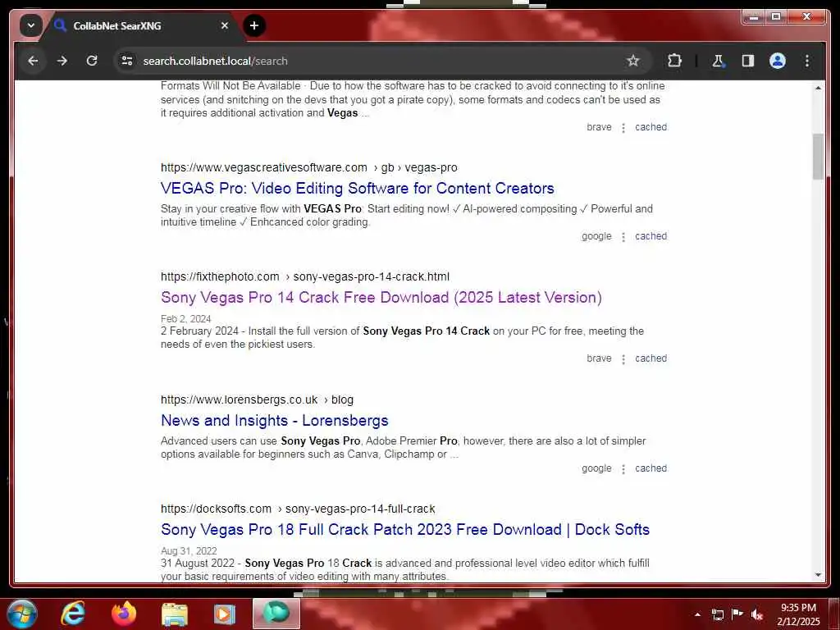
Task: Open a new tab with plus button
Action: (x=254, y=25)
